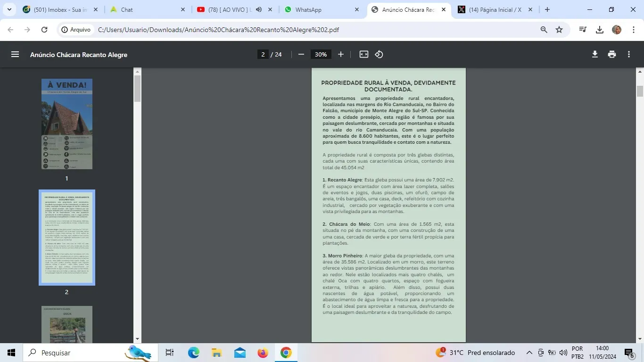Select the DECK page 3 thumbnail
Viewport: 644px width, 362px height.
click(x=67, y=325)
